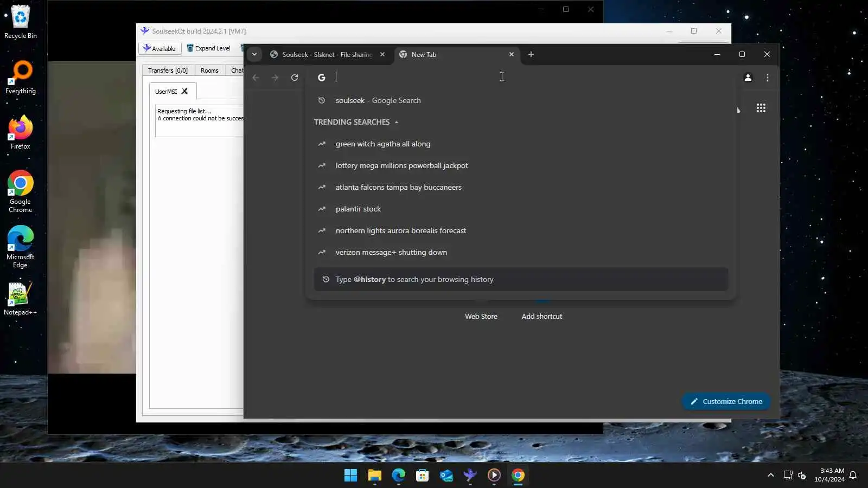Viewport: 868px width, 488px height.
Task: Open Microsoft Edge from the taskbar
Action: click(398, 476)
